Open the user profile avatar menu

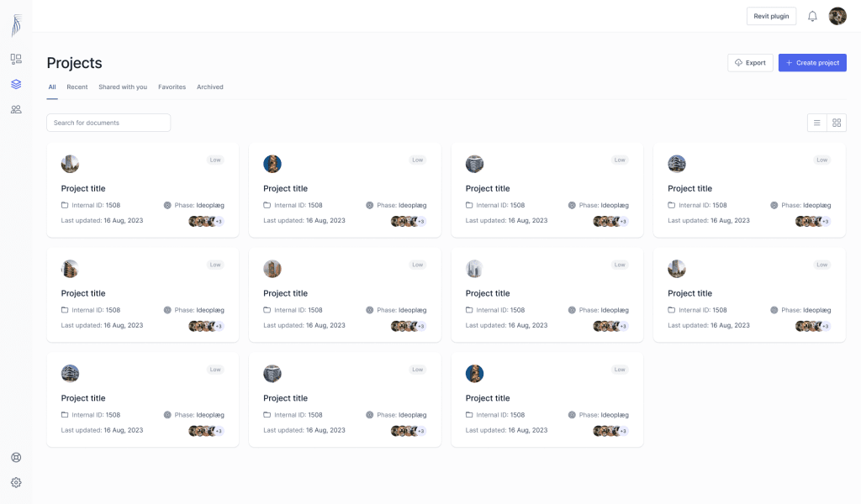pyautogui.click(x=837, y=16)
